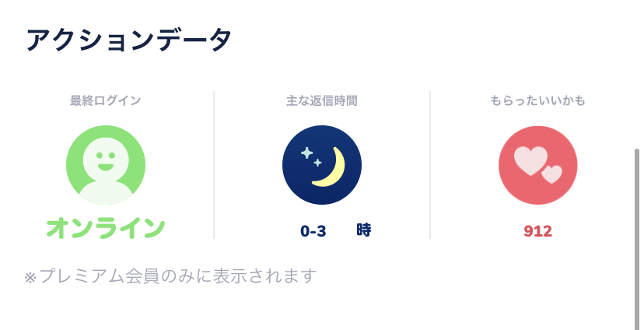The height and width of the screenshot is (330, 644).
Task: Click divider between 最終ログイン and 主な返信時間
Action: click(214, 165)
